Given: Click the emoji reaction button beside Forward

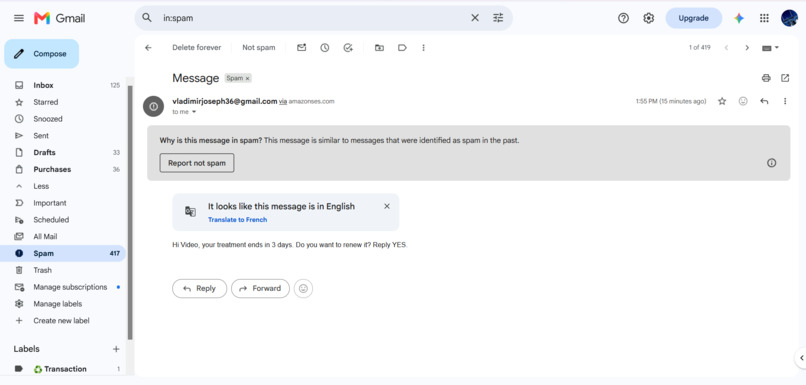Looking at the screenshot, I should pos(303,288).
